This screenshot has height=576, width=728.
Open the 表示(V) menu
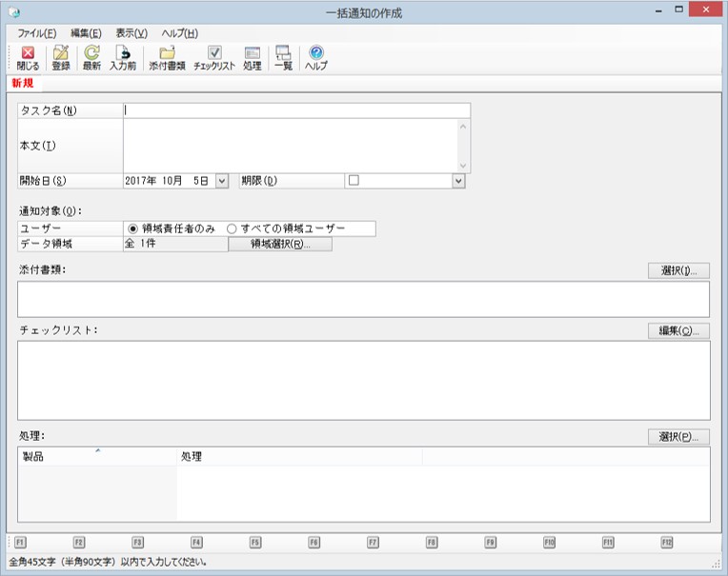point(131,33)
